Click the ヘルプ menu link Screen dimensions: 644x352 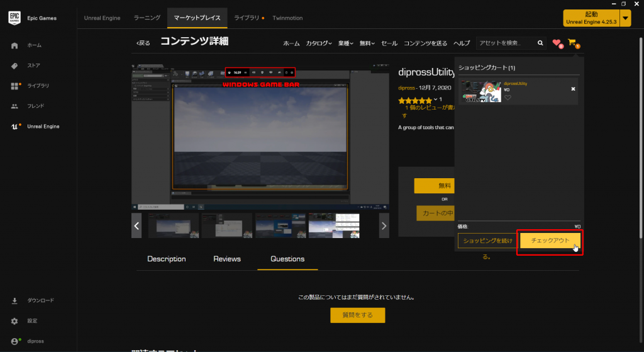click(x=462, y=43)
